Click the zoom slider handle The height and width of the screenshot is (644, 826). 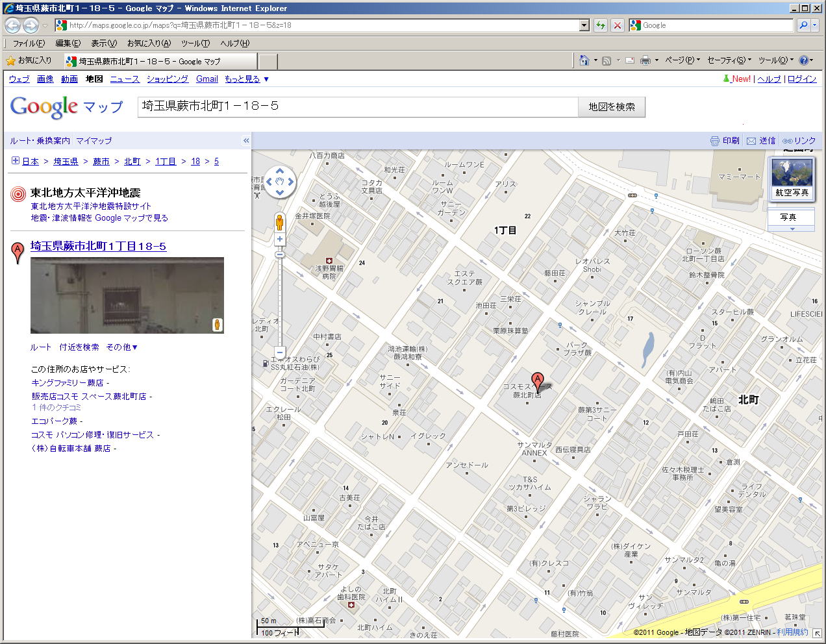click(x=280, y=255)
